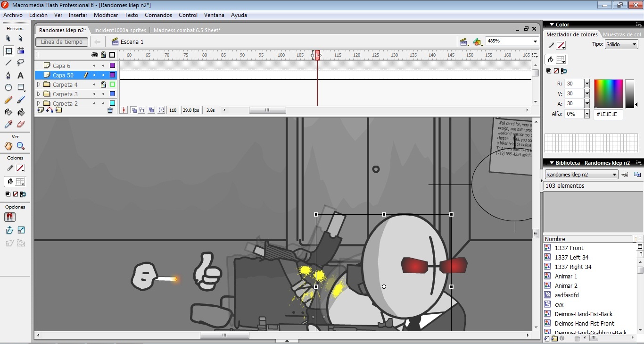This screenshot has width=644, height=344.
Task: Lock all layers with padlock header
Action: (103, 55)
